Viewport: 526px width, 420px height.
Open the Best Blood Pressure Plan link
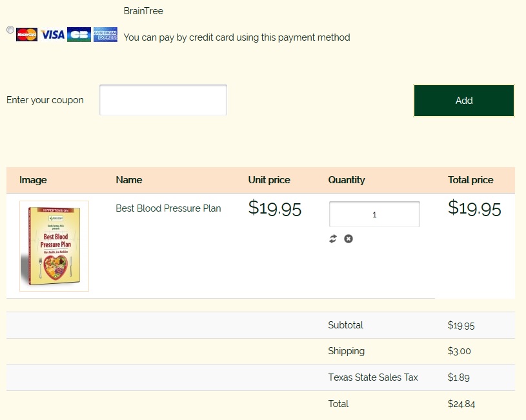(x=168, y=208)
